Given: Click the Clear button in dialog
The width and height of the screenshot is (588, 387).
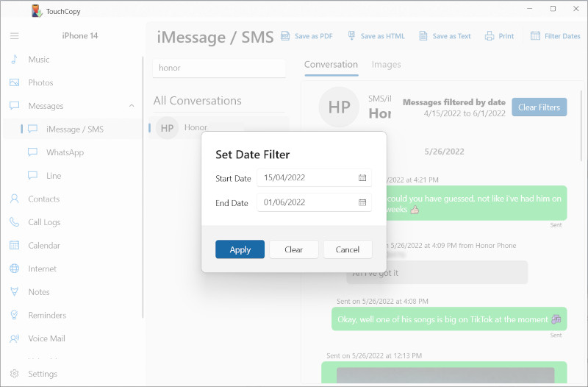Looking at the screenshot, I should click(x=293, y=249).
